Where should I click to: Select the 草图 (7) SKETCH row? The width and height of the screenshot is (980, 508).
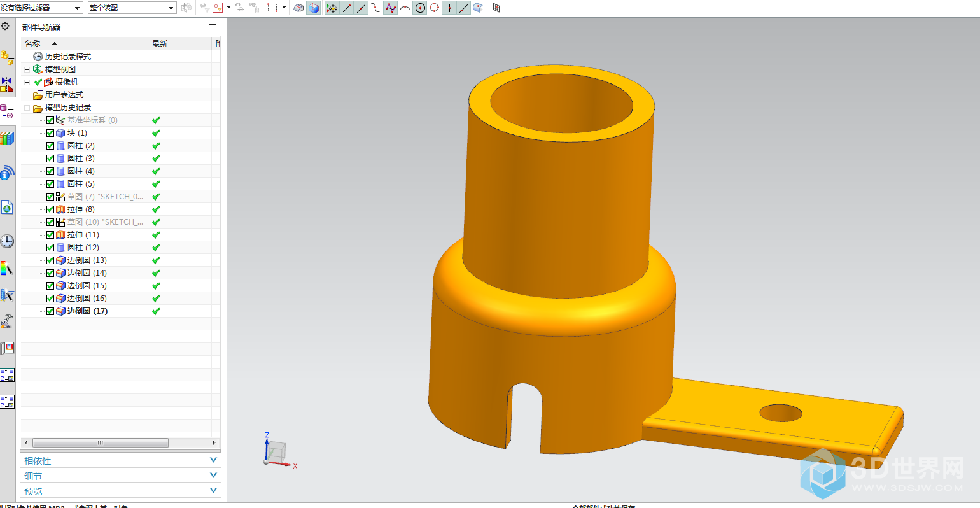coord(106,197)
